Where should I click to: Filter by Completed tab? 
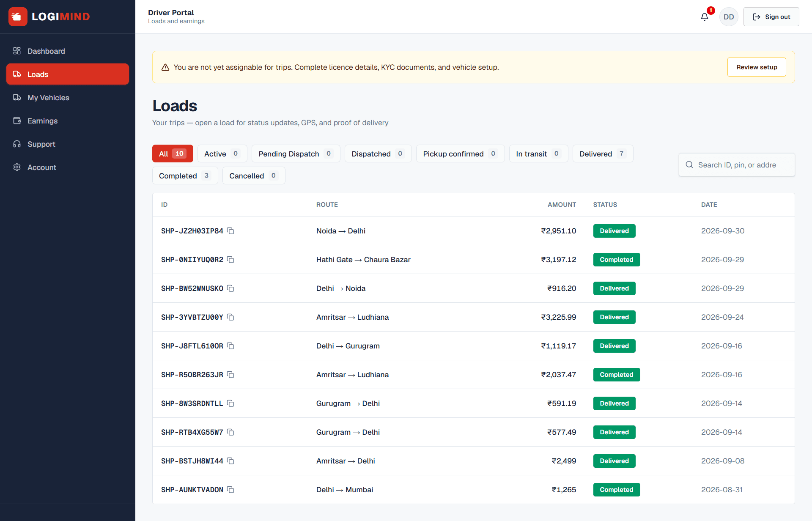[x=185, y=175]
